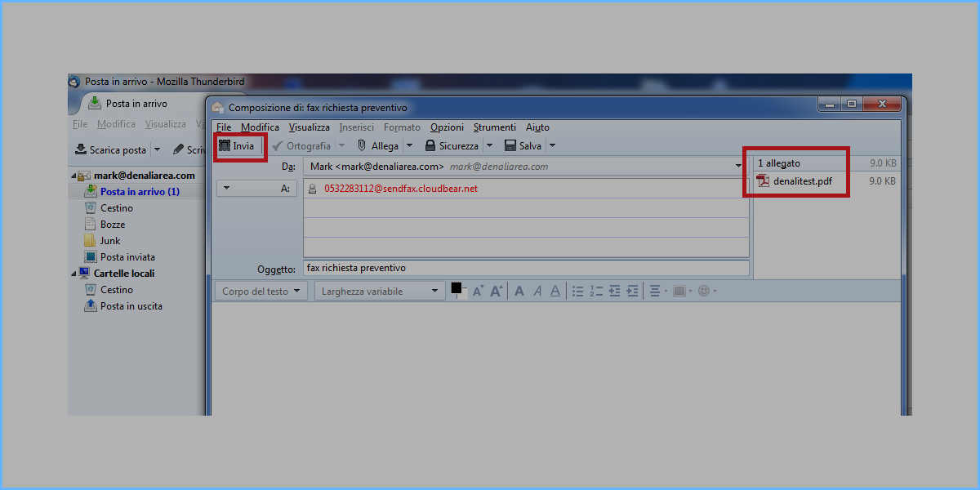Open the Formato menu

402,127
